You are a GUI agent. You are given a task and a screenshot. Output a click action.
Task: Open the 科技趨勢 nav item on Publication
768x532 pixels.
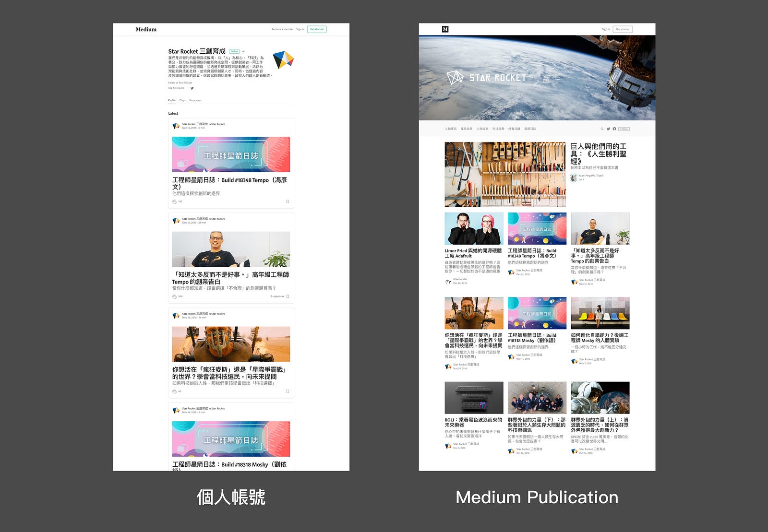[498, 129]
